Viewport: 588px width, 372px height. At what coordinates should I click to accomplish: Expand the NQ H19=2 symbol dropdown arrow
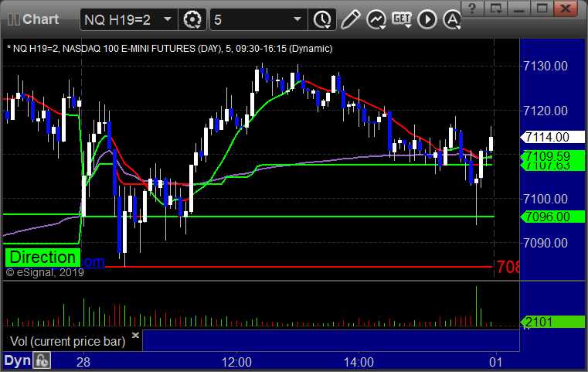[168, 19]
